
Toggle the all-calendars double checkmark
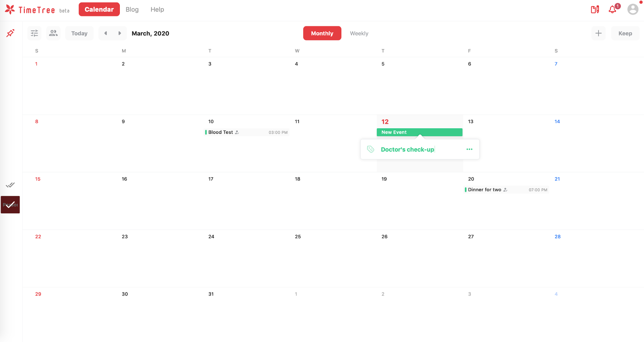(10, 185)
